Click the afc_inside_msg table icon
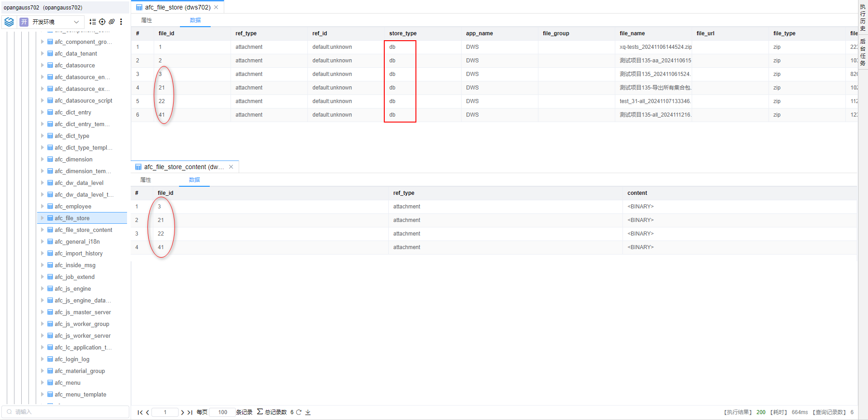 50,265
